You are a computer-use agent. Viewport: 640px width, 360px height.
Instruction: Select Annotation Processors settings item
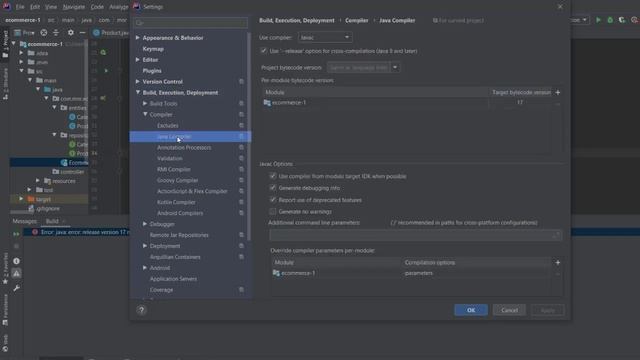(x=184, y=147)
